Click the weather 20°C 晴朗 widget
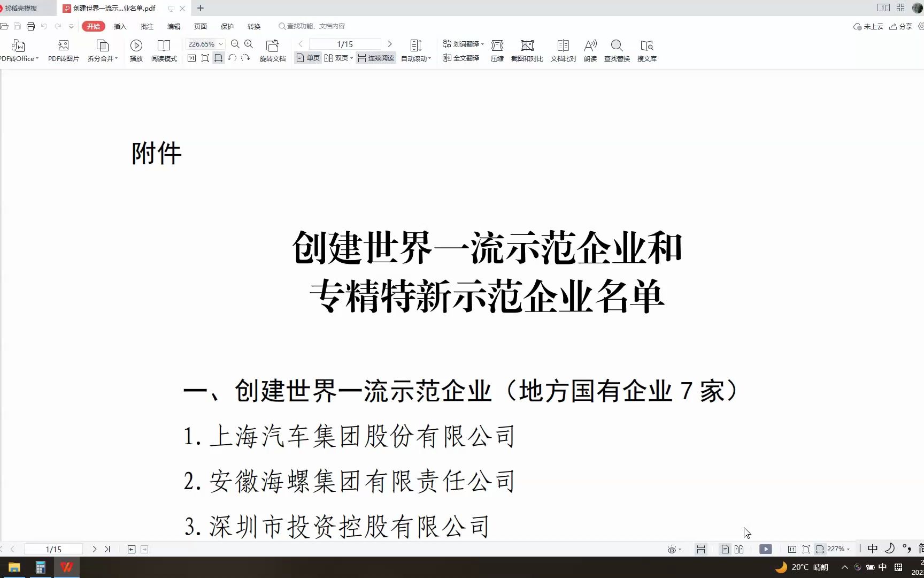 pyautogui.click(x=802, y=567)
